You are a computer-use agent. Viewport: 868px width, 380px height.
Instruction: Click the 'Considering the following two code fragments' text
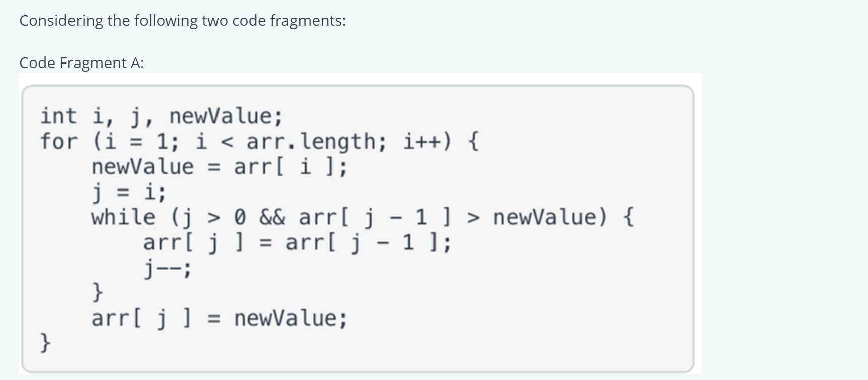182,21
